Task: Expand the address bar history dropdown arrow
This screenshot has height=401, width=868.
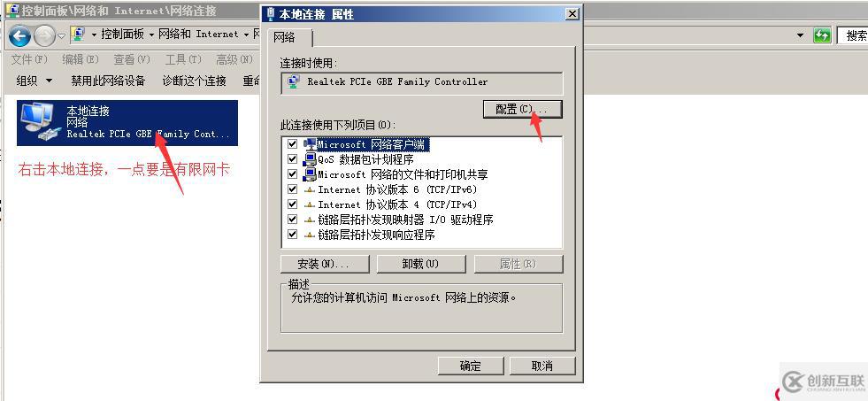Action: pyautogui.click(x=800, y=35)
